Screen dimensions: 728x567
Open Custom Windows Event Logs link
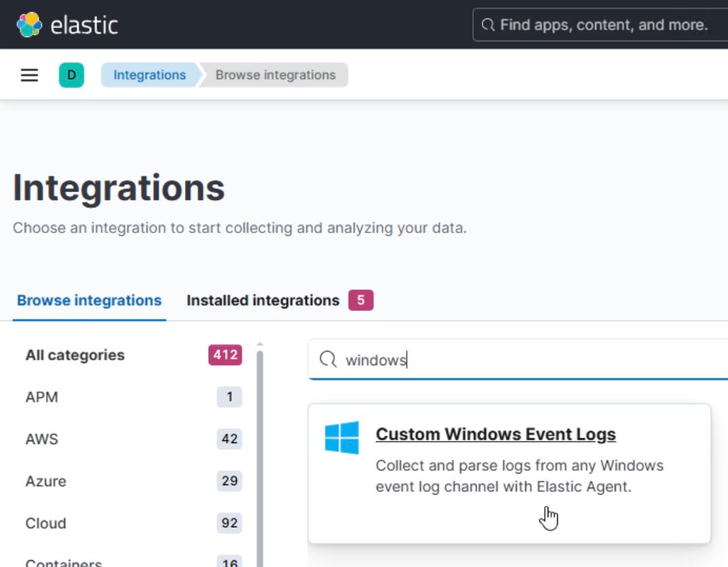(496, 434)
